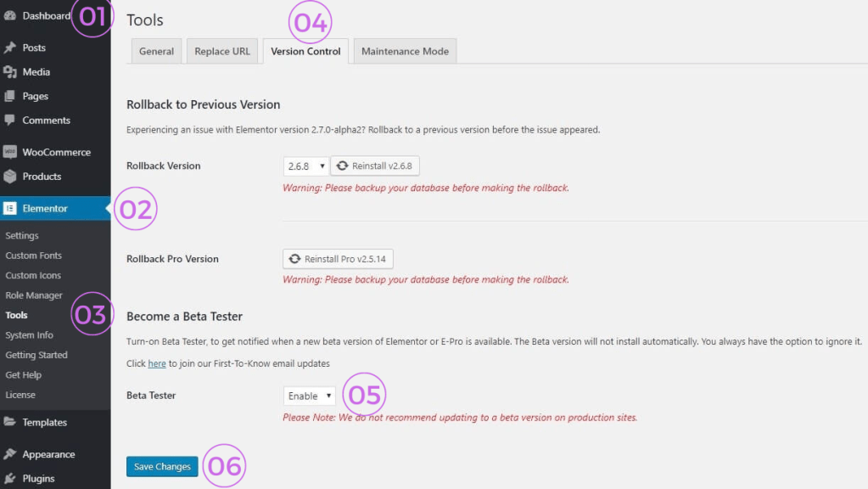Select the Posts pushpin icon
The height and width of the screenshot is (489, 868).
10,47
